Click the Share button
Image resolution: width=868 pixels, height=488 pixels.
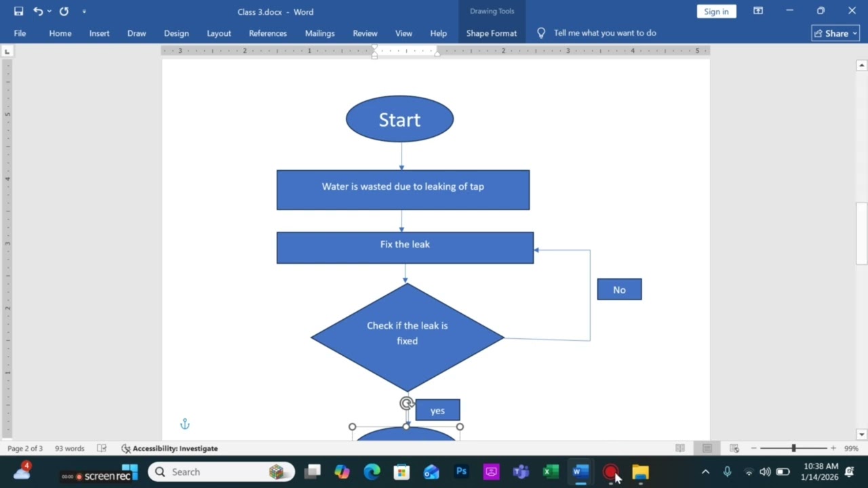coord(835,33)
